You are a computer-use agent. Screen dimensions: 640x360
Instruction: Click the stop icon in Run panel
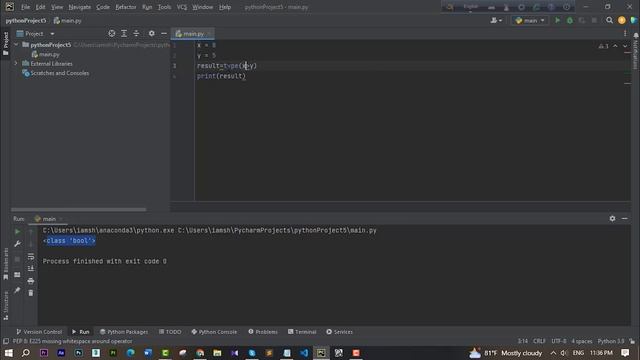click(17, 259)
